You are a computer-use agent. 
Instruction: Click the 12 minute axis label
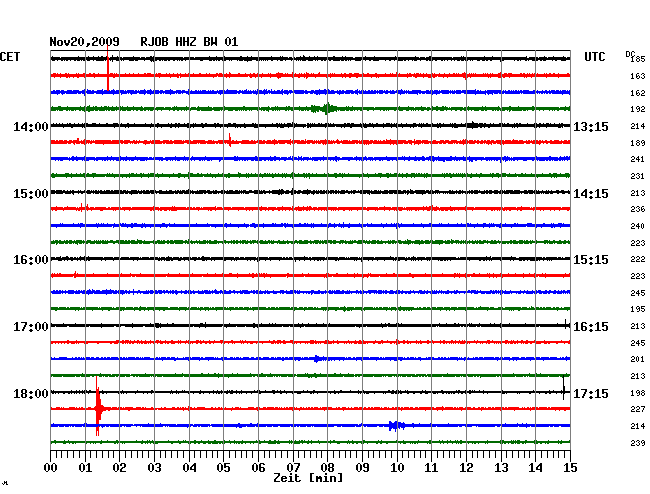click(466, 467)
